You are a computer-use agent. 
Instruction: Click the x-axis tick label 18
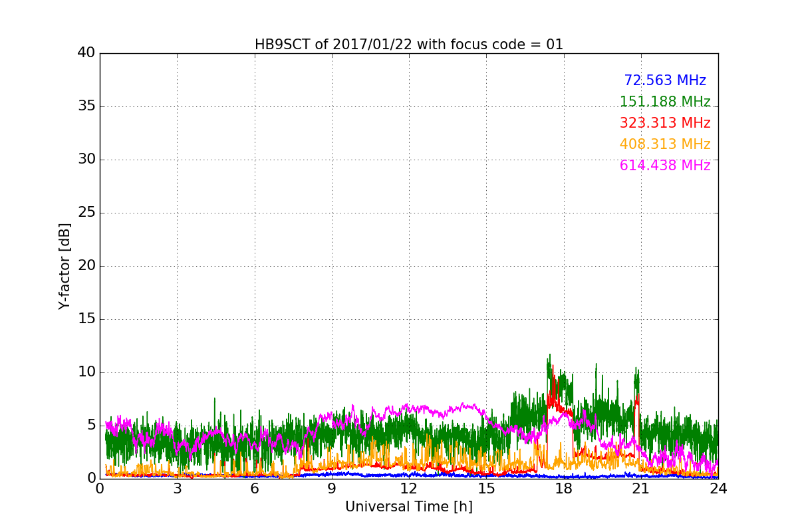(x=564, y=489)
